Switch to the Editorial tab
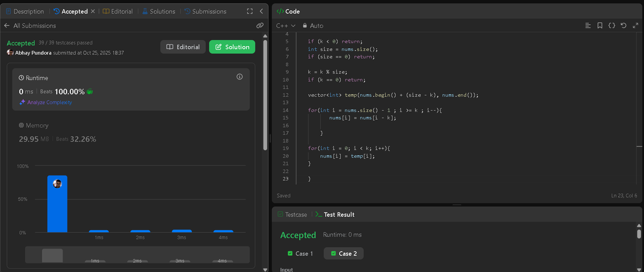 click(118, 11)
